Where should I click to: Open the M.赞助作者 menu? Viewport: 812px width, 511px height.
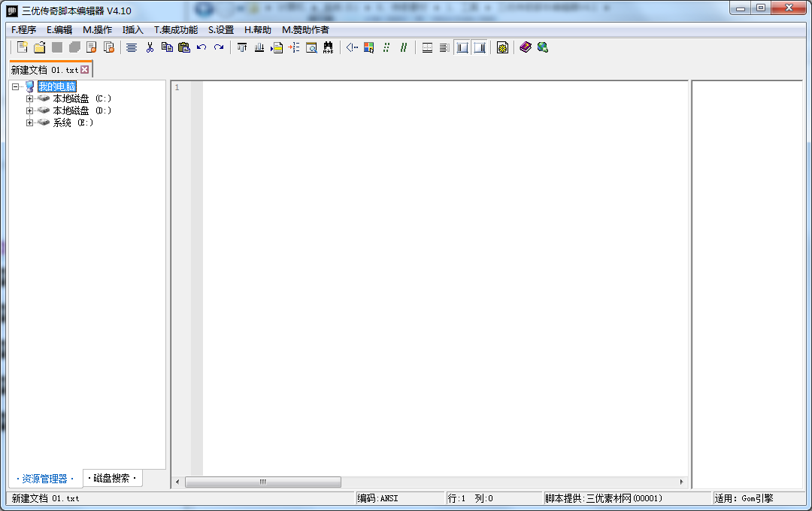(305, 30)
